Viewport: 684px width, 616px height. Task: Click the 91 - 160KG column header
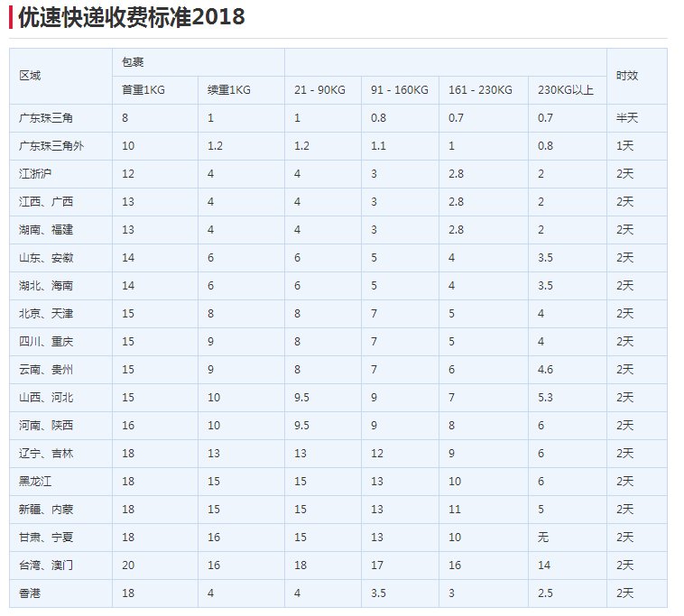pos(400,90)
